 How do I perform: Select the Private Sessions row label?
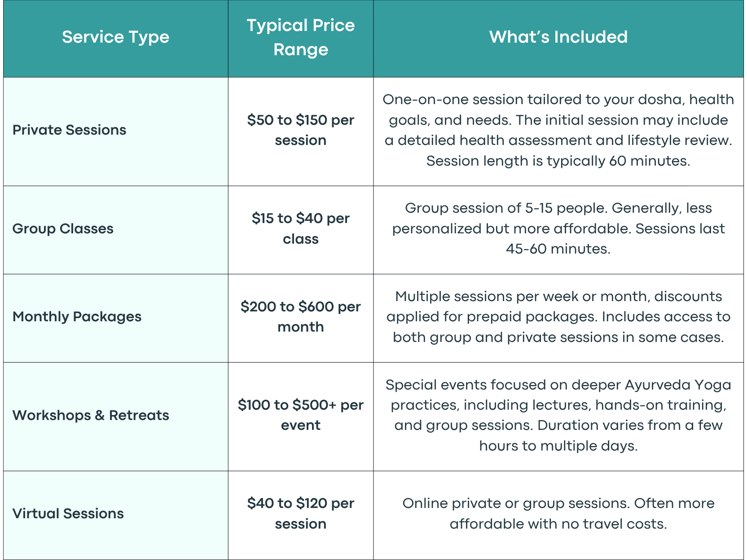pos(69,130)
